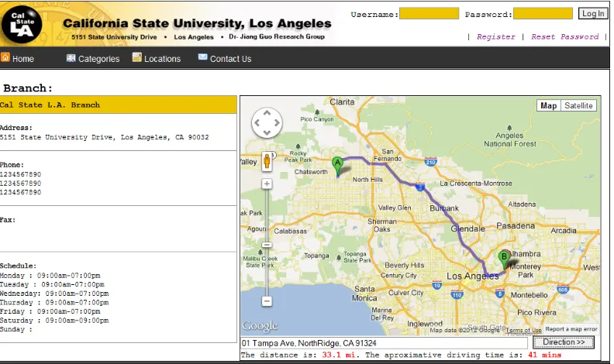Switch the map to Map view

click(549, 105)
